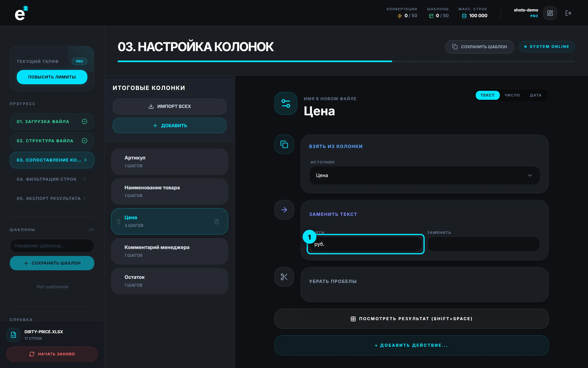This screenshot has width=588, height=368.
Task: Click Добавить действие button
Action: pyautogui.click(x=411, y=345)
